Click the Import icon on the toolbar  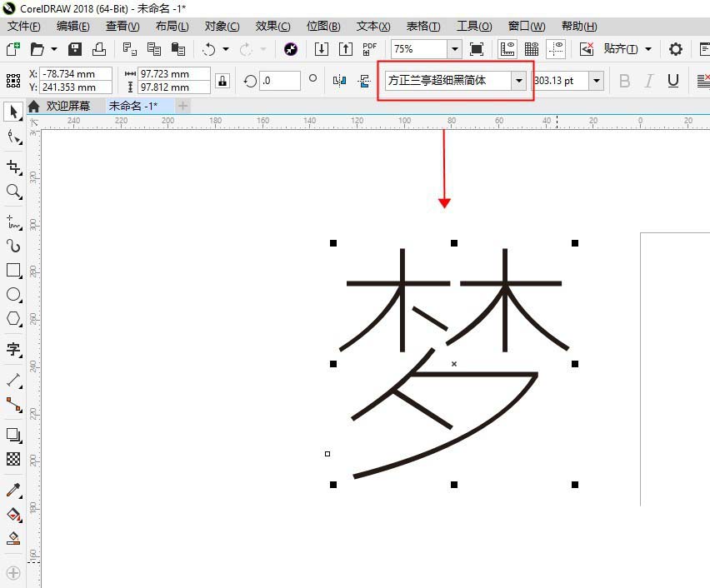pyautogui.click(x=322, y=48)
